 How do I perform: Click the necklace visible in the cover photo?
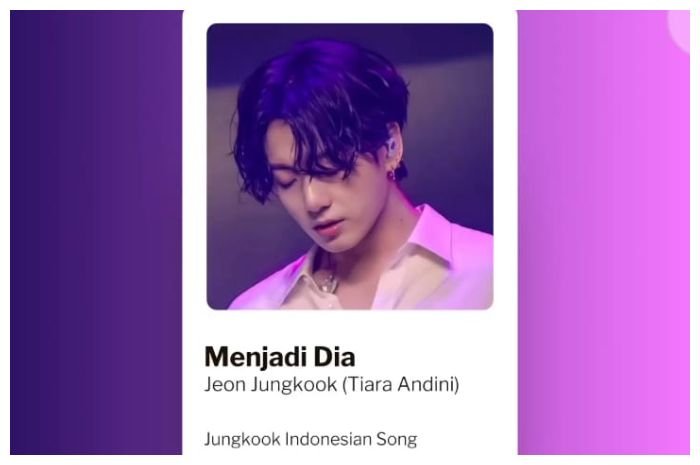(x=326, y=281)
